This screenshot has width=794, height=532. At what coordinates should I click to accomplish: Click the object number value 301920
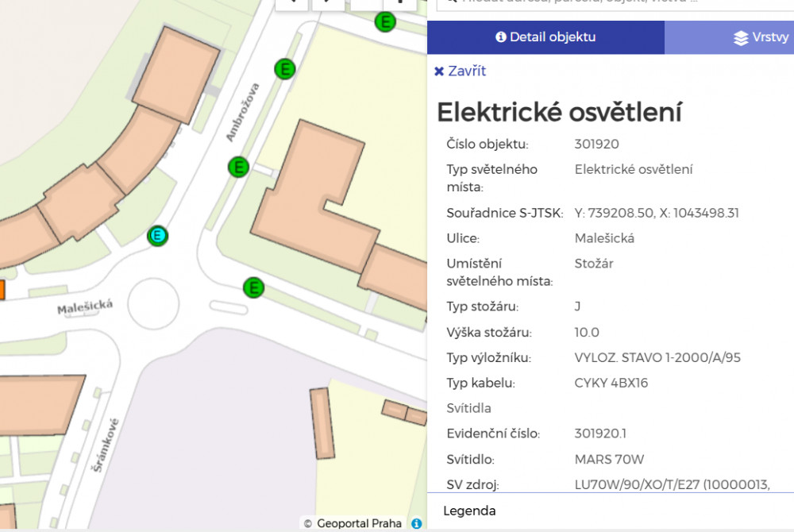point(596,144)
